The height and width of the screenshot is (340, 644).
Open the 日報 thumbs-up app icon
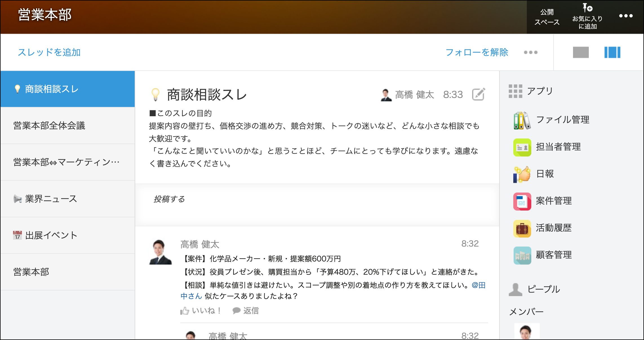[522, 174]
